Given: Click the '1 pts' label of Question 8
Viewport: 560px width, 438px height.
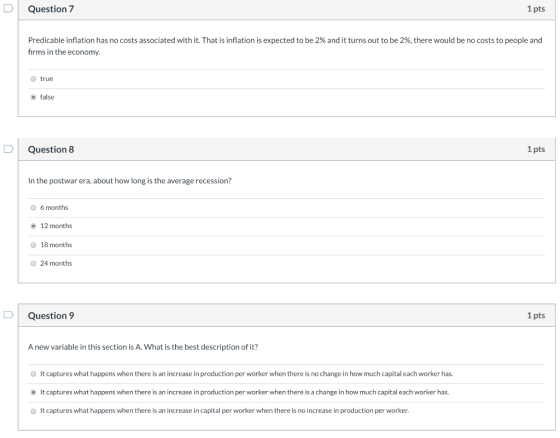Looking at the screenshot, I should pos(536,149).
